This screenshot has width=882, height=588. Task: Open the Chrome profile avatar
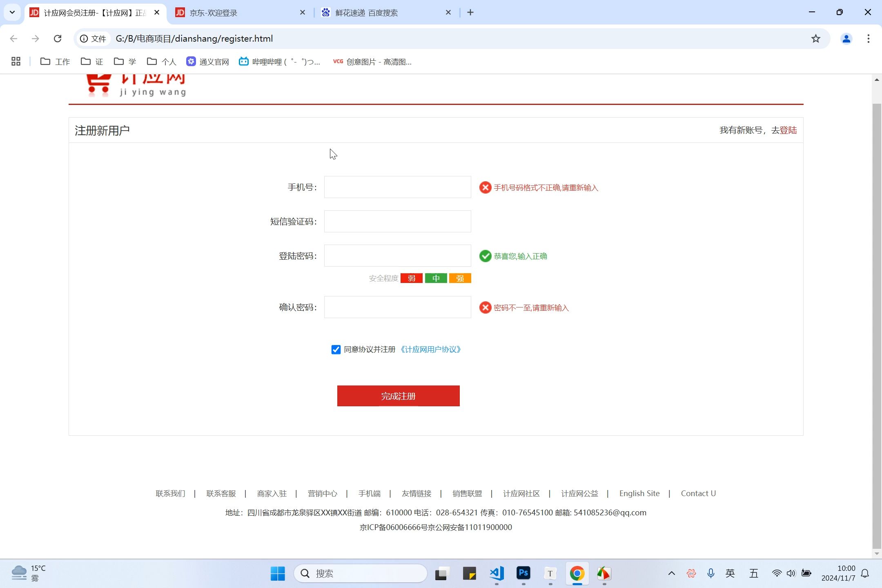pyautogui.click(x=846, y=38)
